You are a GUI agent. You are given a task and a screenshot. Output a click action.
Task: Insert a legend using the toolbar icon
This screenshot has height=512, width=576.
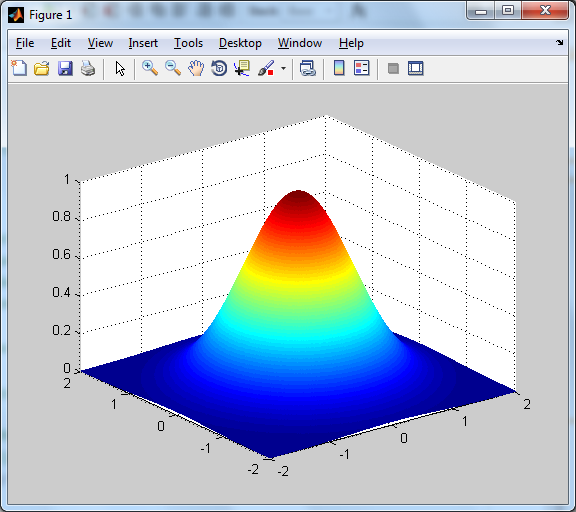click(362, 68)
